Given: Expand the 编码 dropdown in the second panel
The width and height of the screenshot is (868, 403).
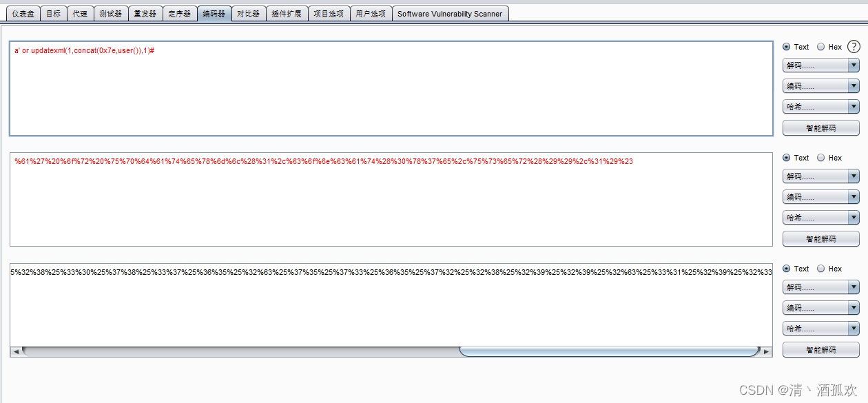Looking at the screenshot, I should 820,197.
